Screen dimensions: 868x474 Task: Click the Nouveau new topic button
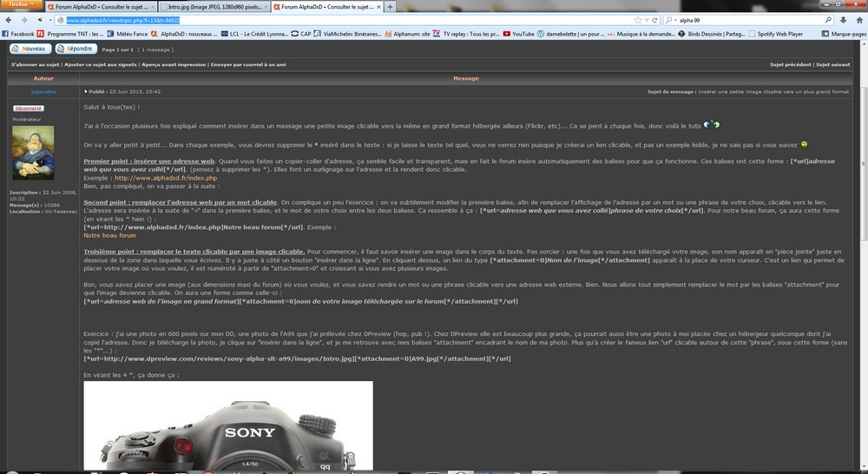point(30,49)
